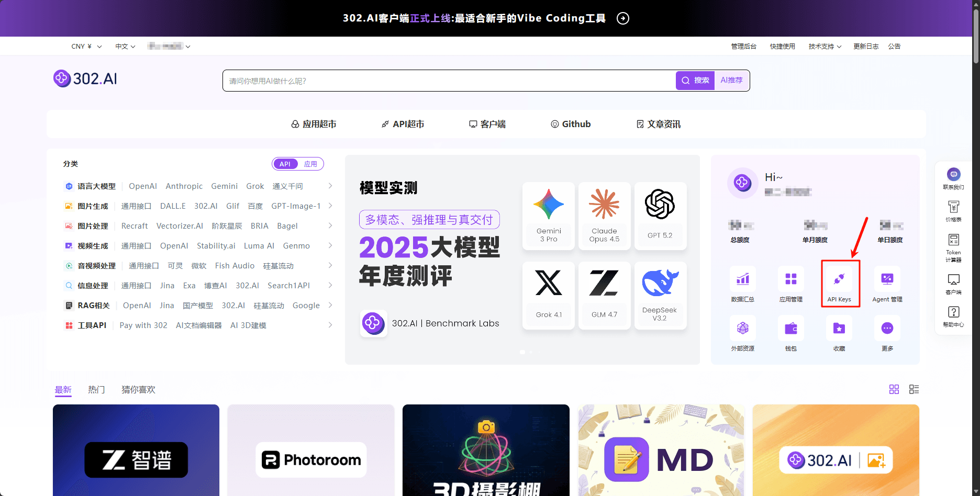
Task: Switch to the 热门 tab
Action: click(x=96, y=390)
